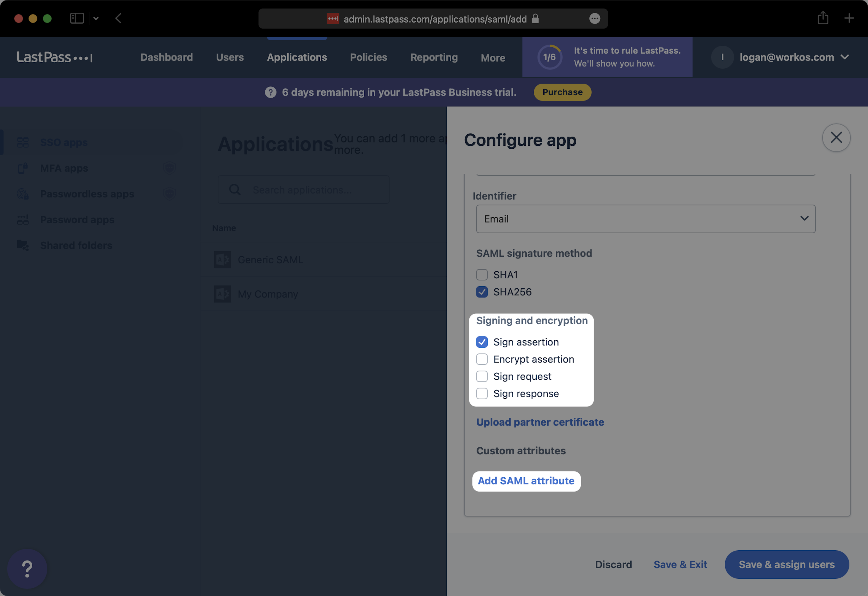Enable the Sign response checkbox
Viewport: 868px width, 596px height.
click(x=482, y=394)
